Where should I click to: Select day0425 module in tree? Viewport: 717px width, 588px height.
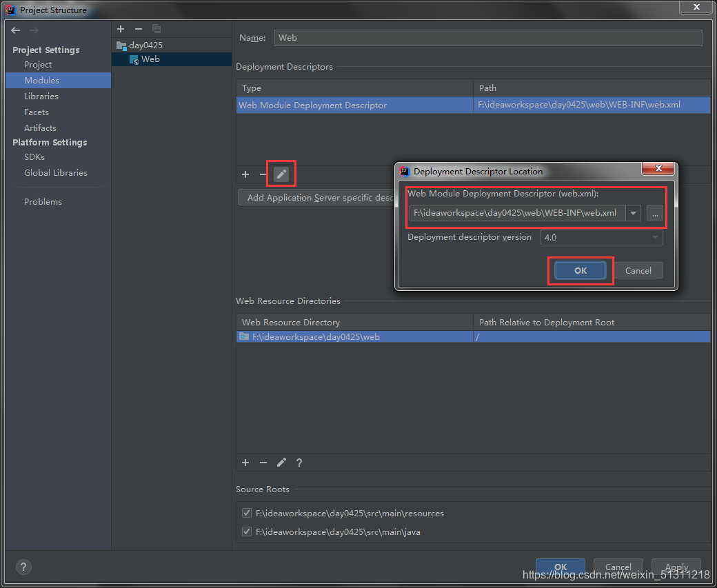click(145, 45)
